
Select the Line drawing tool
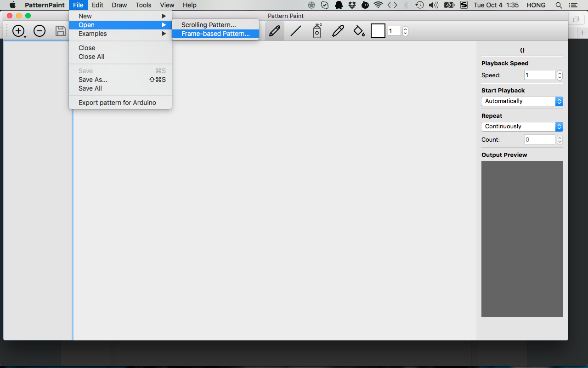pos(296,31)
